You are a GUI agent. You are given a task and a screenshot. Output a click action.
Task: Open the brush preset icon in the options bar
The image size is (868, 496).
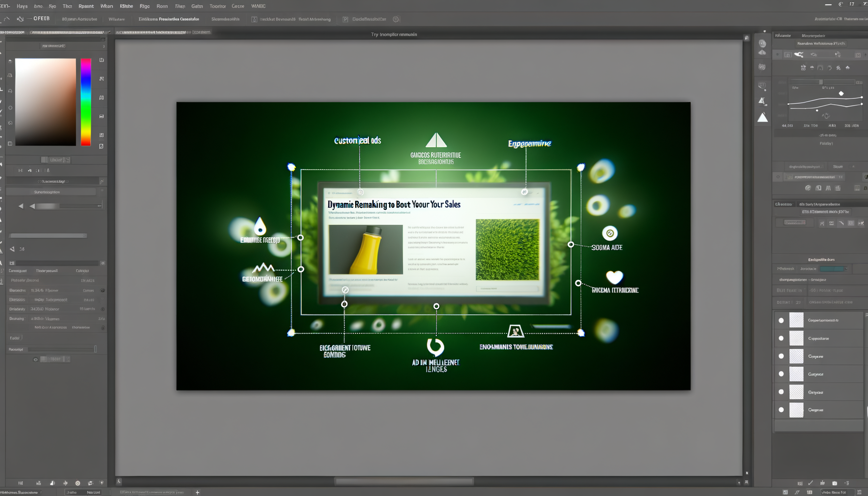coord(20,19)
